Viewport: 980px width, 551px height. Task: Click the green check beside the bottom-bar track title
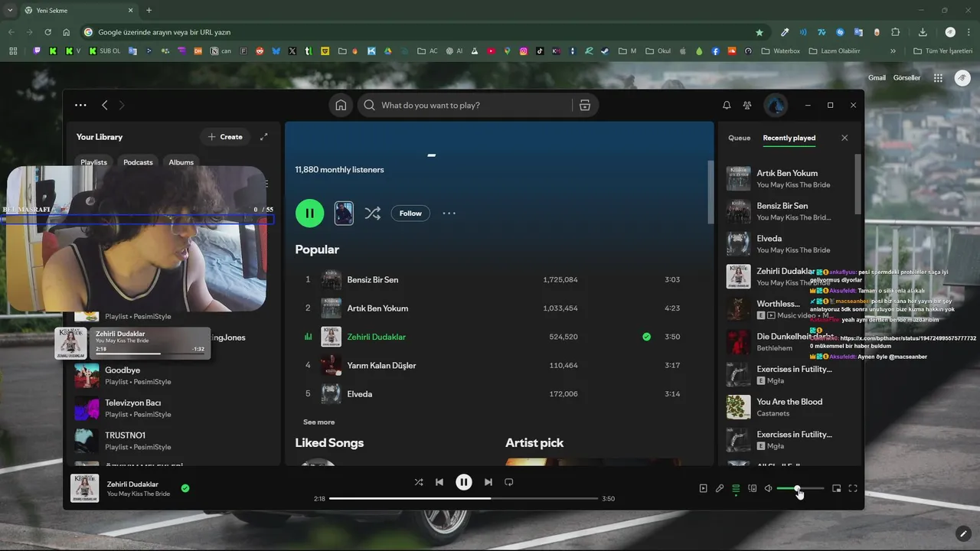click(x=185, y=488)
